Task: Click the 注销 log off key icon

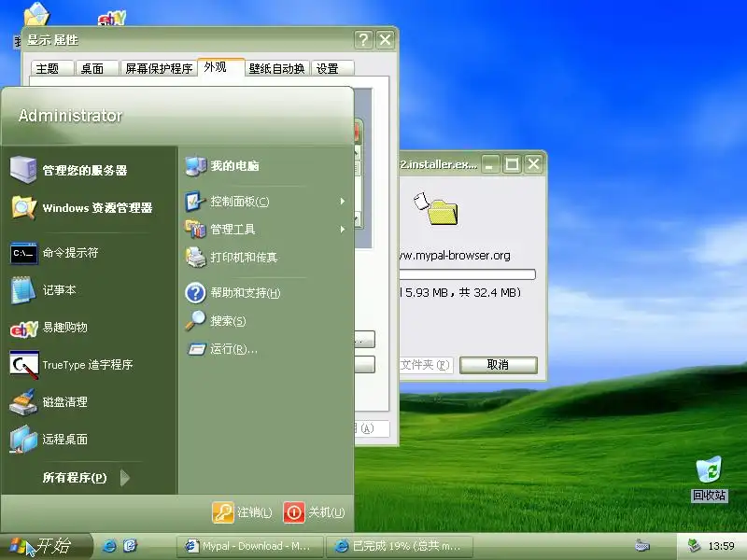Action: coord(223,512)
